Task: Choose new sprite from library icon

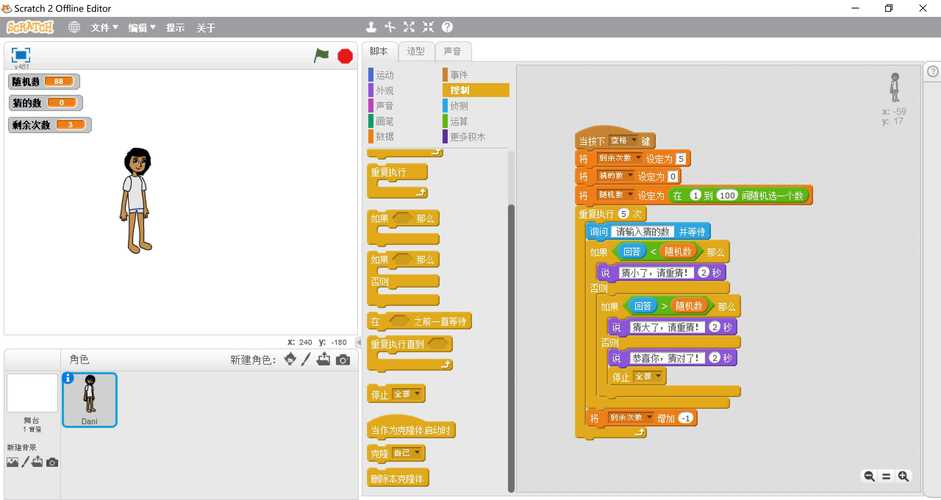Action: (290, 360)
